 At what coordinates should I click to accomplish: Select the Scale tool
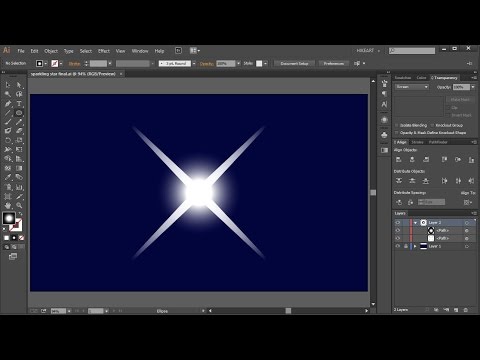tap(19, 140)
